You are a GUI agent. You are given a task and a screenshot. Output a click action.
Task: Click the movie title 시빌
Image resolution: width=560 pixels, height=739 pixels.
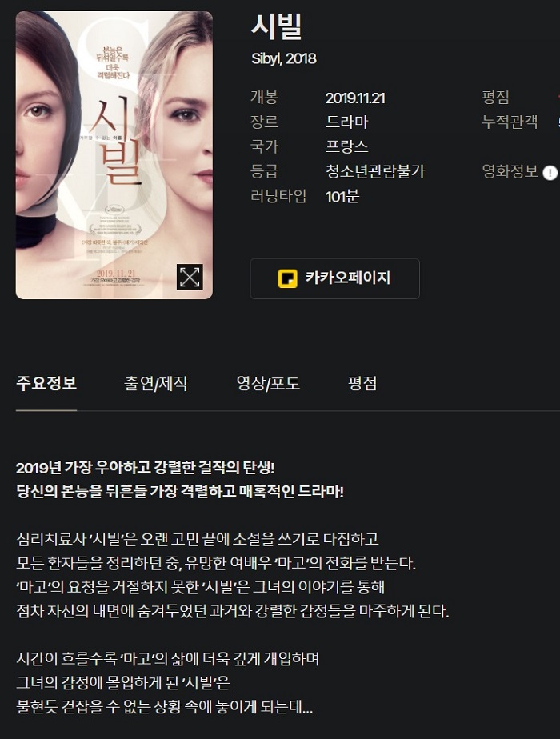point(276,26)
